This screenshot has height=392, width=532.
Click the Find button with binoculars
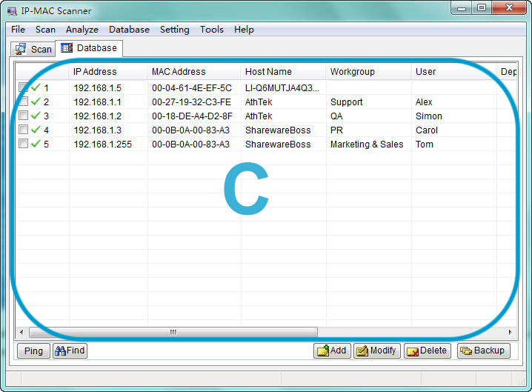[70, 351]
